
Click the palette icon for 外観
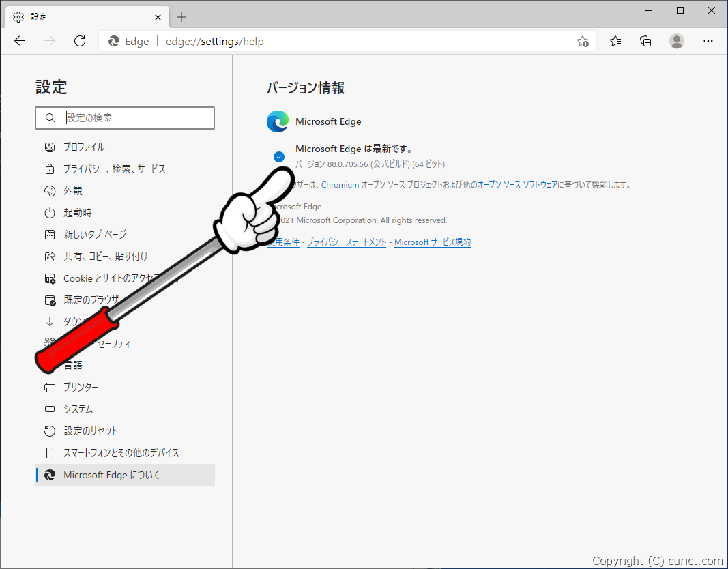point(50,191)
